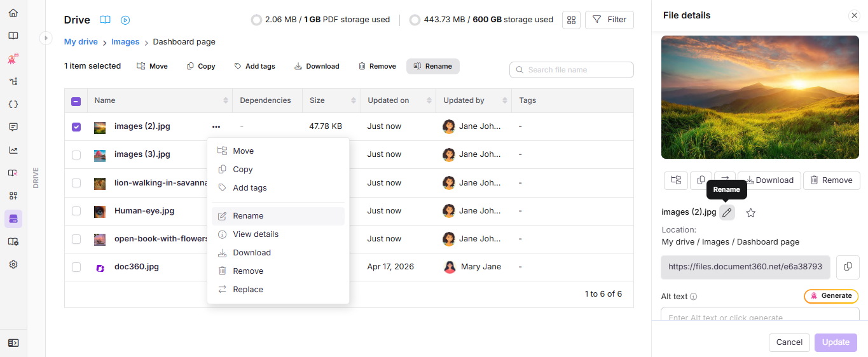The image size is (868, 357).
Task: Focus the Search file name field
Action: click(x=572, y=70)
